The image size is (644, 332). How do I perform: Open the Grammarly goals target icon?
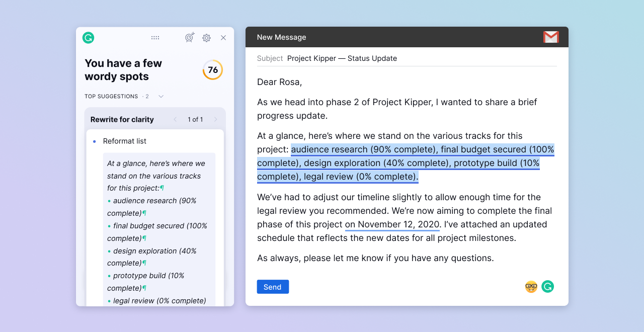coord(190,38)
